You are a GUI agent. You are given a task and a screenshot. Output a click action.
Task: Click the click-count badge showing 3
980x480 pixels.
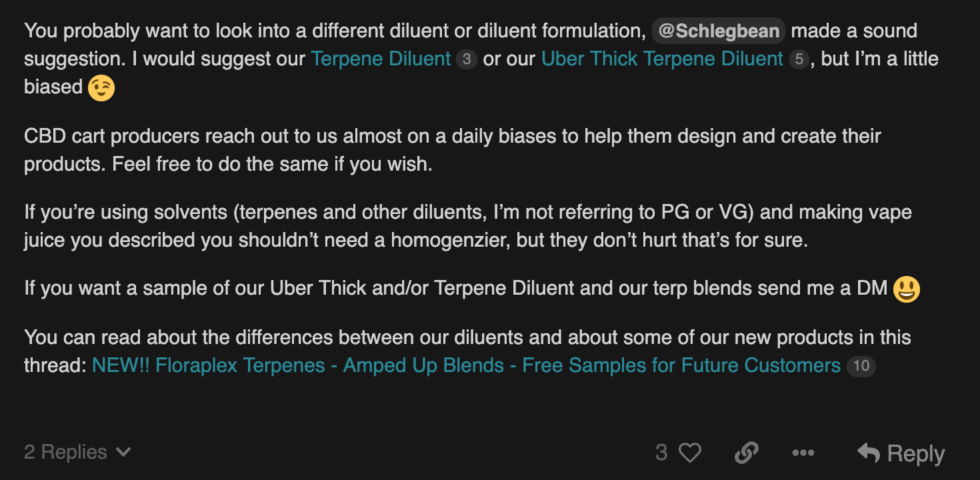(x=467, y=59)
